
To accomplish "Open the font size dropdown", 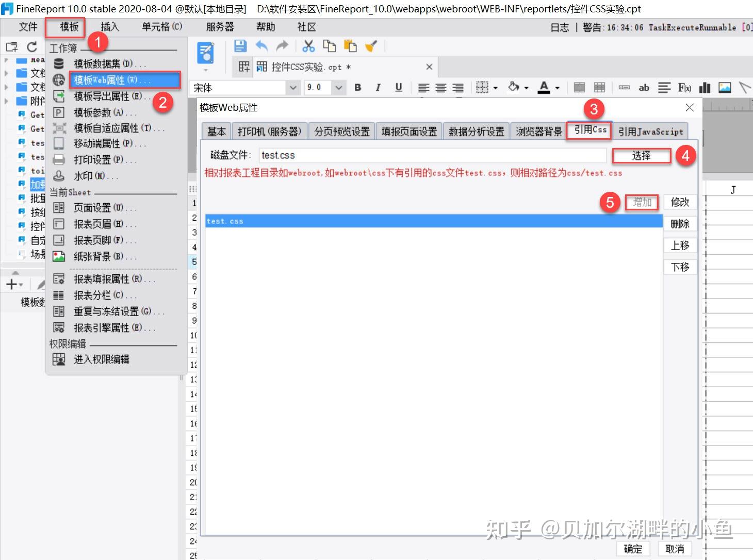I will [x=339, y=88].
